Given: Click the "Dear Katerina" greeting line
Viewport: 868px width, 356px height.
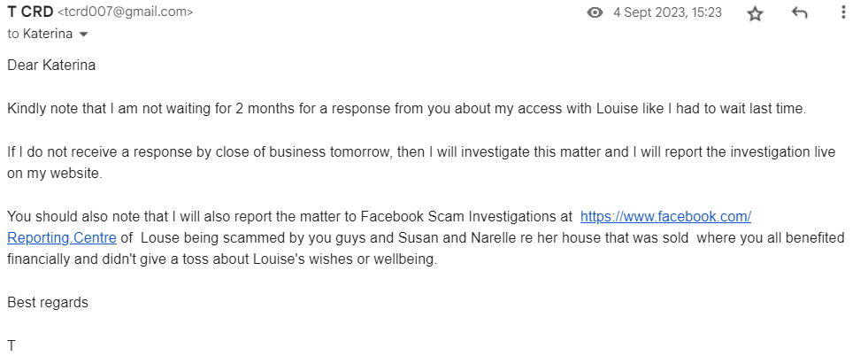Looking at the screenshot, I should (x=51, y=65).
